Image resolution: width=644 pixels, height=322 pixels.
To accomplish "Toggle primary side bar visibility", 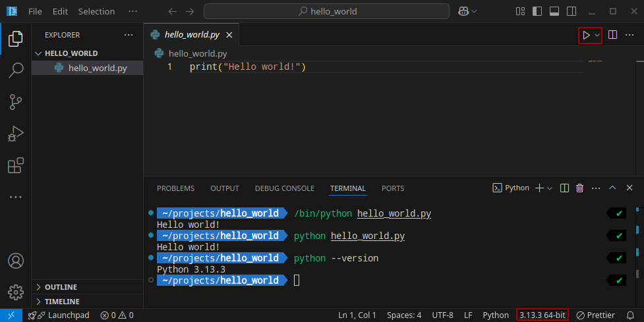I will pos(537,11).
